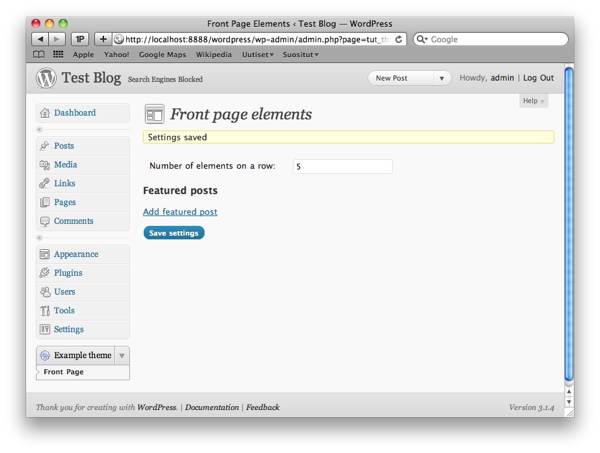Go forward with browser forward arrow

point(57,39)
